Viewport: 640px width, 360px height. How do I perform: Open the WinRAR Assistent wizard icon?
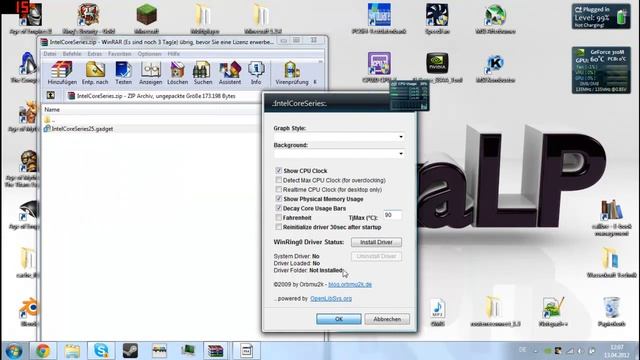pos(230,73)
